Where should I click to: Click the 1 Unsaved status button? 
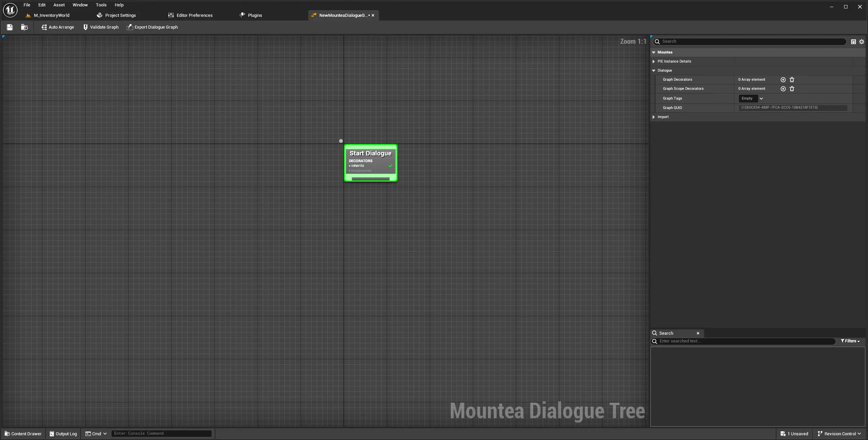pos(794,434)
